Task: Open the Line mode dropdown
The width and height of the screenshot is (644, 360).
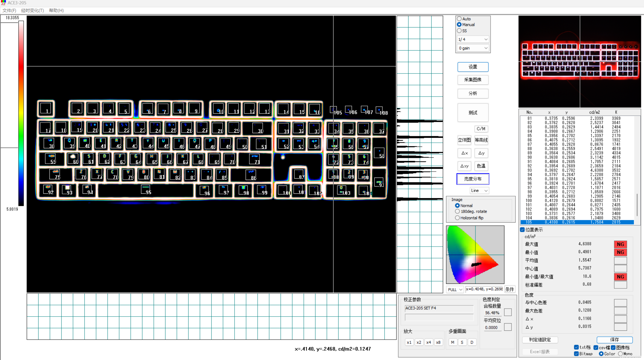Action: pyautogui.click(x=479, y=191)
